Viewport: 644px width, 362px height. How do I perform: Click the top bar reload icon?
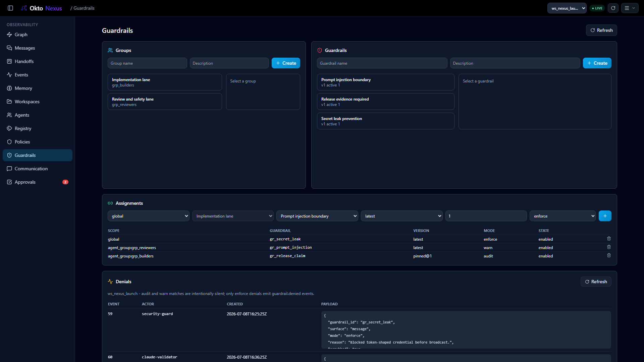[613, 8]
